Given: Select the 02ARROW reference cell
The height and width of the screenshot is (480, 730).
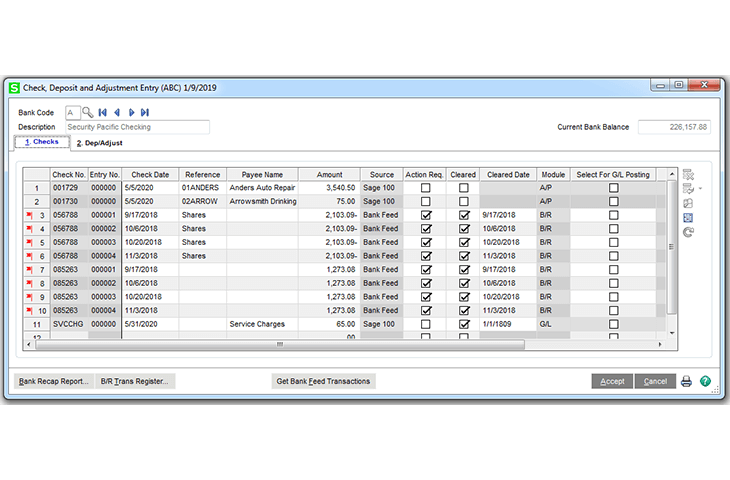Looking at the screenshot, I should (203, 202).
